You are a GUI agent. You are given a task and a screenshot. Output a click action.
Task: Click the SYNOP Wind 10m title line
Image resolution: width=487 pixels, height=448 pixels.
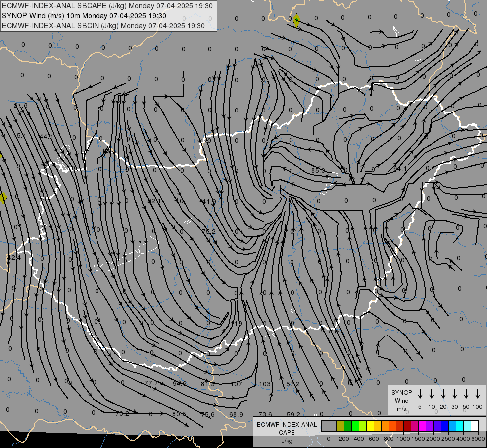click(84, 16)
